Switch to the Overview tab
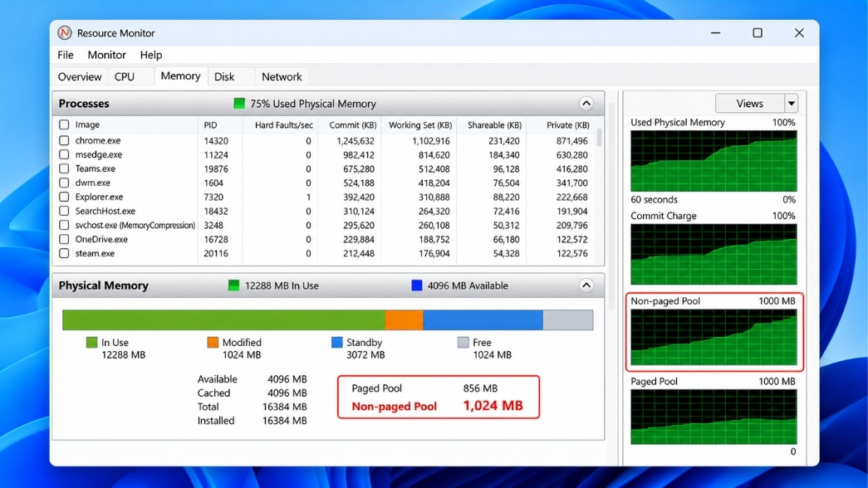Screen dimensions: 868x488 80,77
